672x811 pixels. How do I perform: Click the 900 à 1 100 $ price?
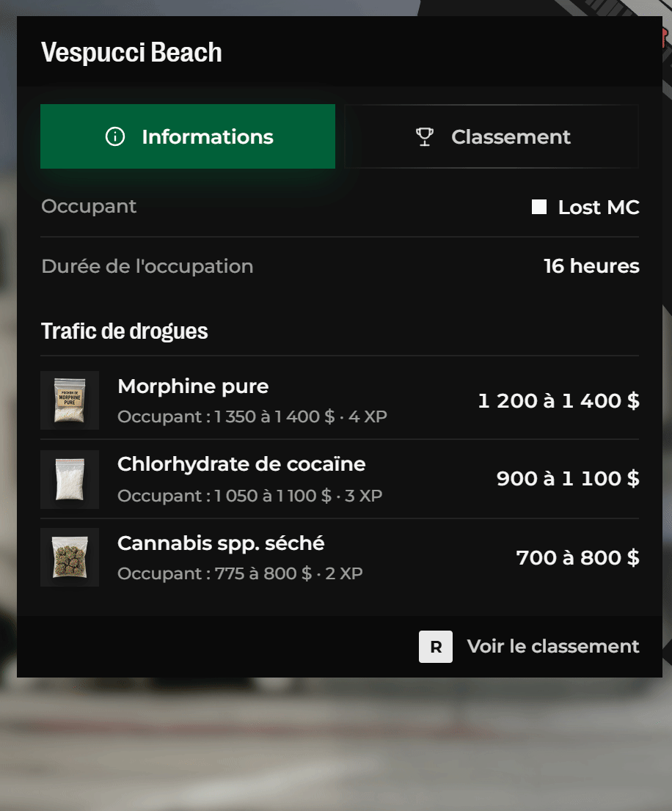click(568, 478)
